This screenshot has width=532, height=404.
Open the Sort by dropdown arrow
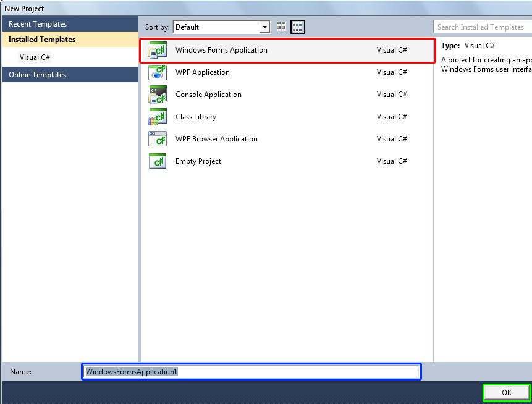pos(264,27)
